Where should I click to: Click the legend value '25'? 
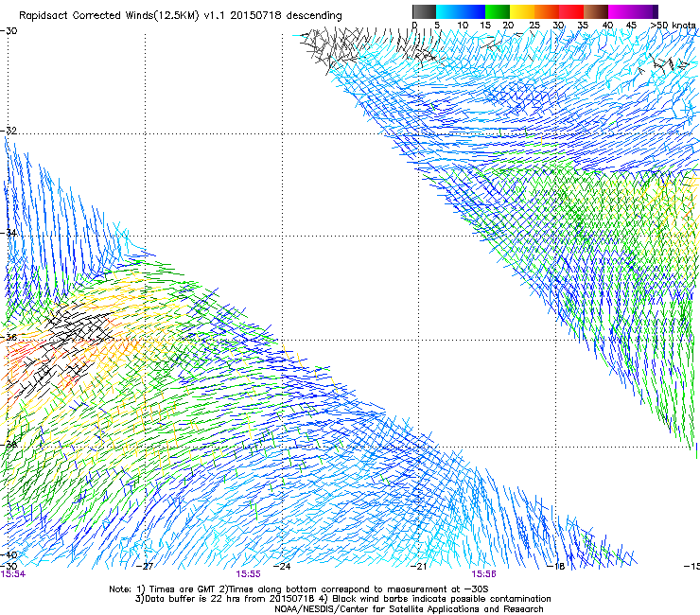(x=534, y=25)
